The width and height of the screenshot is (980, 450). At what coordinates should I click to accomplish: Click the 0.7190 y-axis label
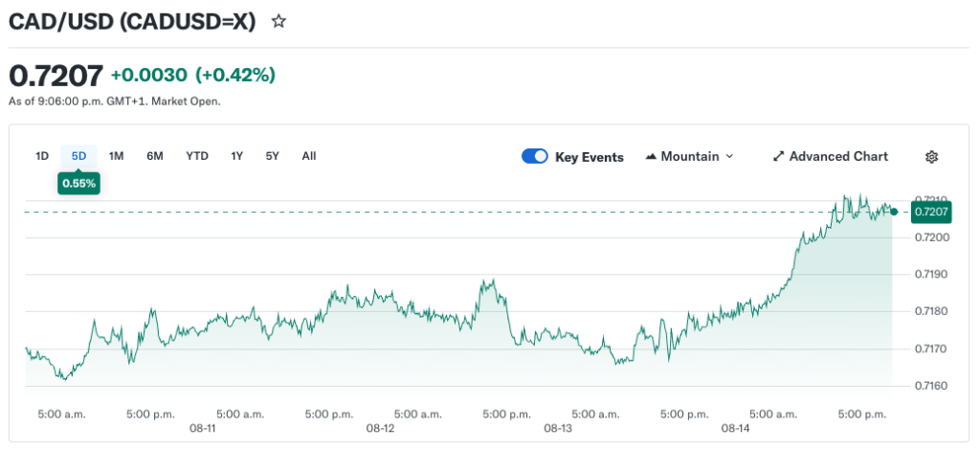(931, 275)
